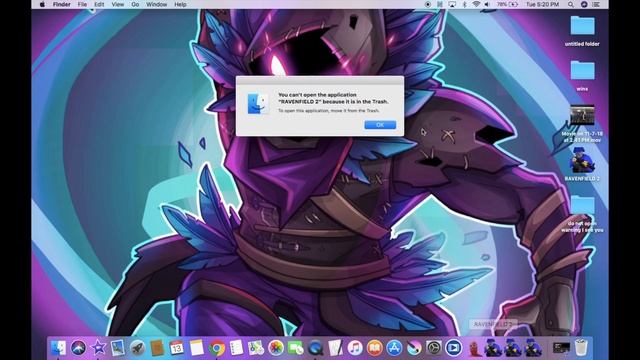Image resolution: width=640 pixels, height=360 pixels.
Task: Open the blue play-button screen app in the Dock
Action: tap(453, 348)
